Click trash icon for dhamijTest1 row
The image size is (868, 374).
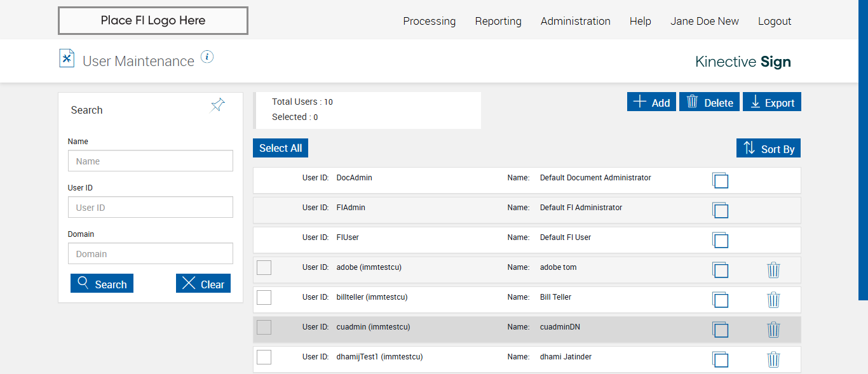coord(773,359)
